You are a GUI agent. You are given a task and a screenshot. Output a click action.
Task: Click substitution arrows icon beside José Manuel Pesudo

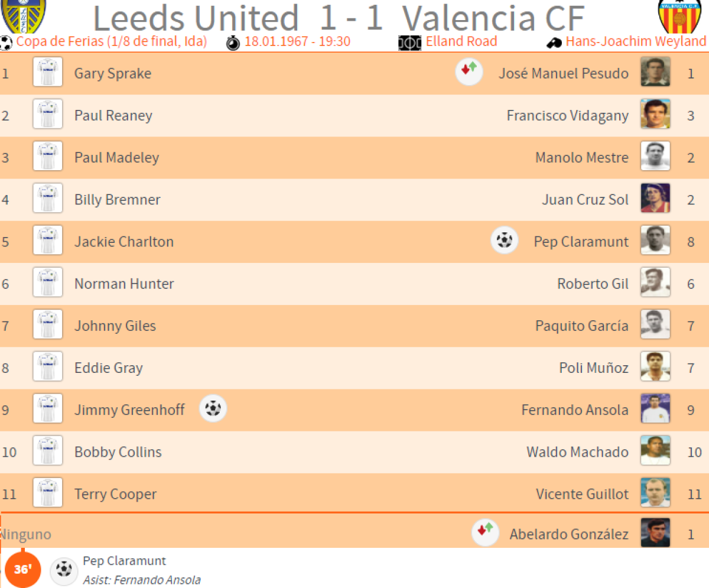point(469,73)
